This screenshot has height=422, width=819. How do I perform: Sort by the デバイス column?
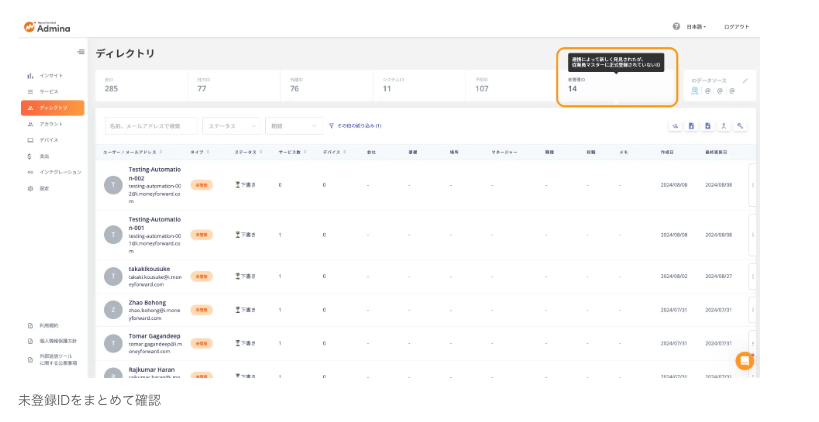coord(334,152)
